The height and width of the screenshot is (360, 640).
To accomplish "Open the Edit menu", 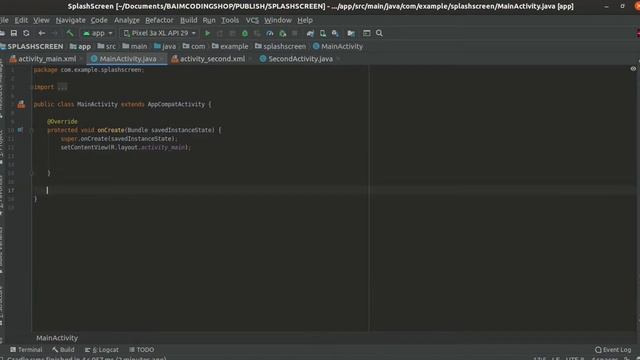I will point(21,20).
